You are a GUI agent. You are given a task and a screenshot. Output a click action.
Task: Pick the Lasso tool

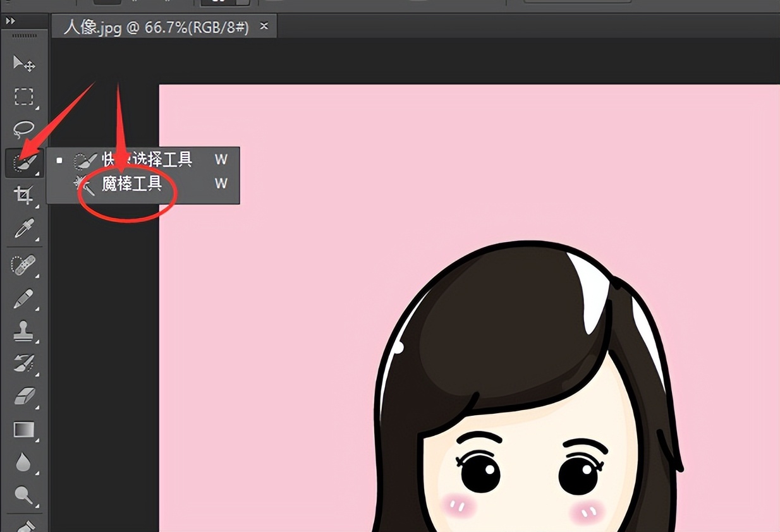(x=24, y=130)
